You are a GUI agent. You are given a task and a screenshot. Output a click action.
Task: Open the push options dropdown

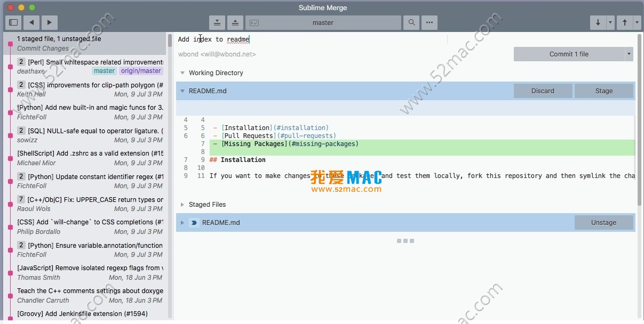click(x=637, y=22)
